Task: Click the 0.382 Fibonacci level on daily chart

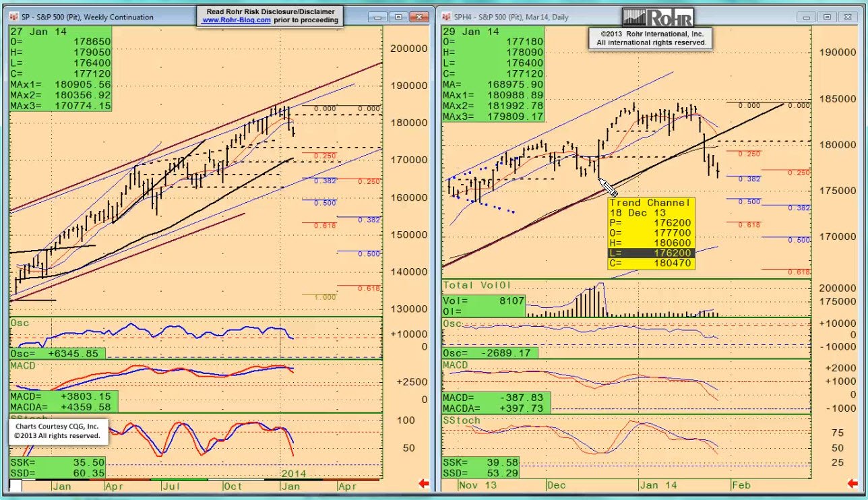Action: (x=750, y=179)
